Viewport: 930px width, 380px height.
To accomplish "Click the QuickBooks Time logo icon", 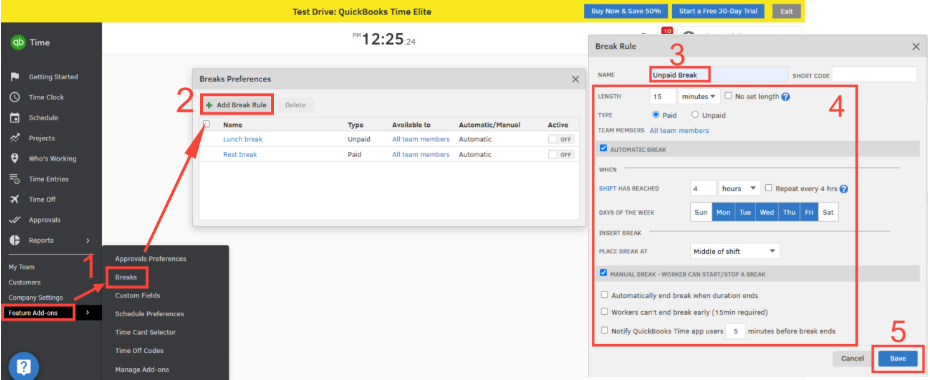I will click(x=18, y=43).
